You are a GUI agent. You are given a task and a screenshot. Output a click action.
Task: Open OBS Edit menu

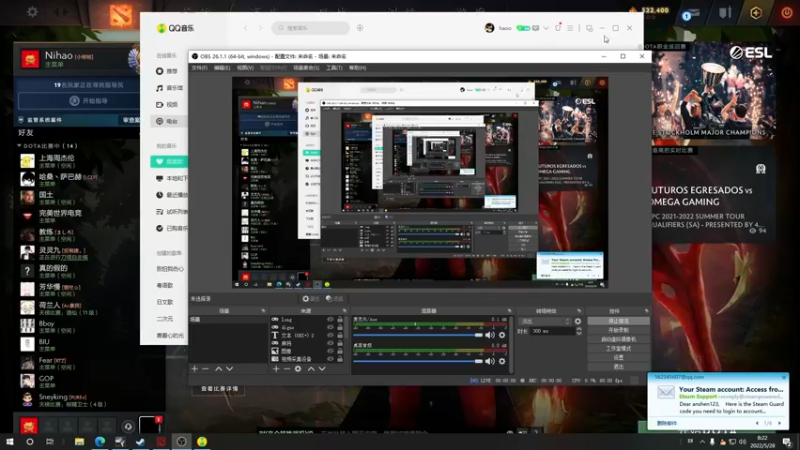point(222,68)
